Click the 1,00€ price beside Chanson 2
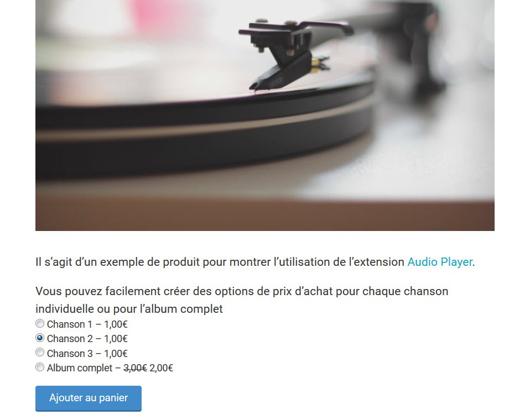The height and width of the screenshot is (420, 530). coord(116,339)
